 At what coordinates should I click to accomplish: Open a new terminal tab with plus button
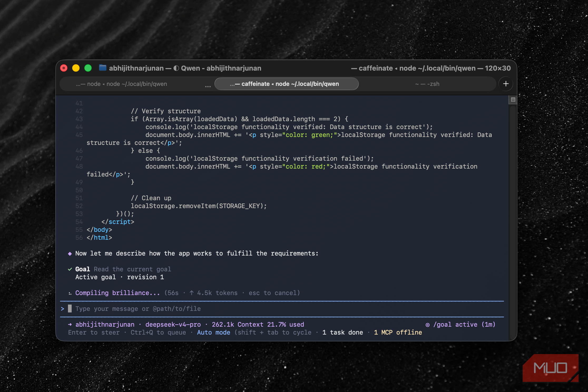click(x=506, y=84)
